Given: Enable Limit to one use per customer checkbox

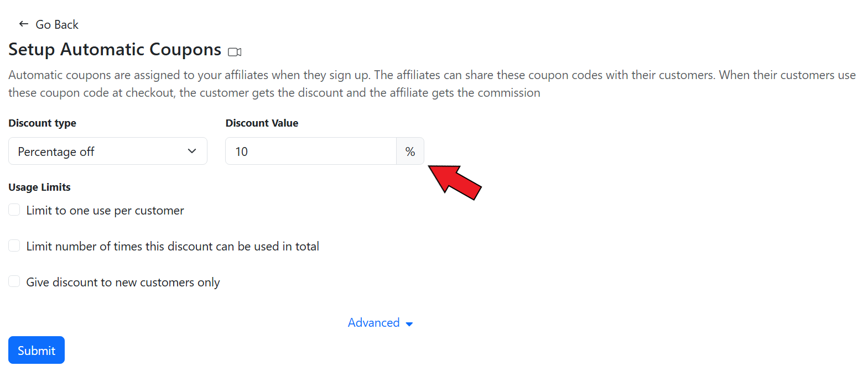Looking at the screenshot, I should pyautogui.click(x=14, y=210).
